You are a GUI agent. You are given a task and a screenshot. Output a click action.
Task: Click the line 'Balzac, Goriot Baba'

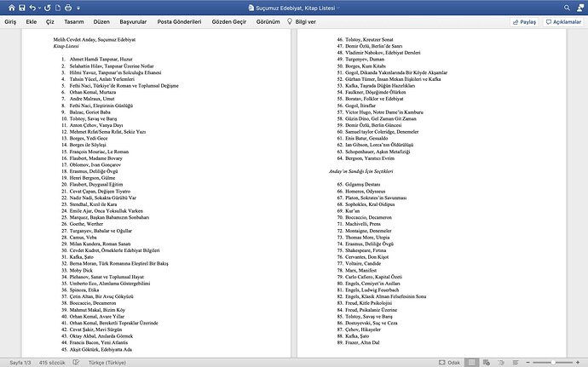pos(90,112)
